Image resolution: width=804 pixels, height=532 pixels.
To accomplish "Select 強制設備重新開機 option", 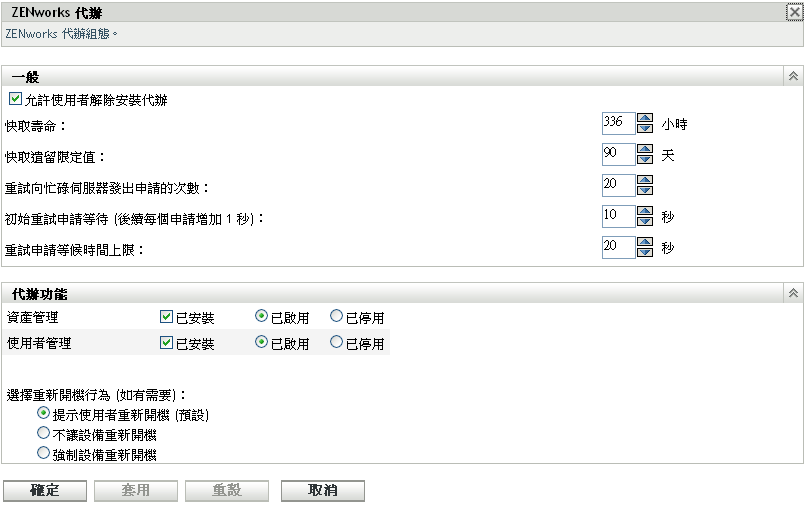I will [x=44, y=453].
